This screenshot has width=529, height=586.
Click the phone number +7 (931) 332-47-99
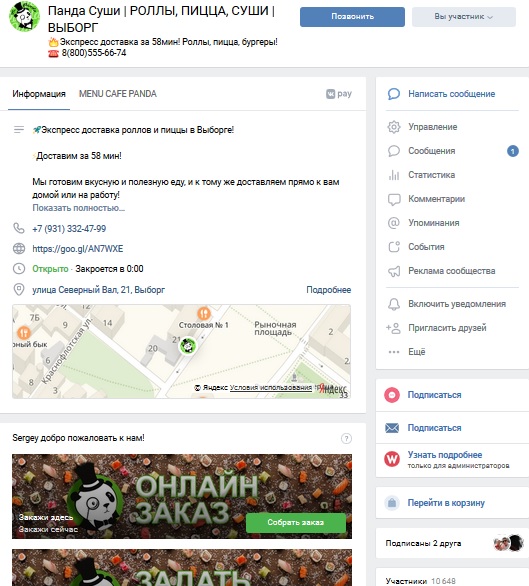point(69,229)
